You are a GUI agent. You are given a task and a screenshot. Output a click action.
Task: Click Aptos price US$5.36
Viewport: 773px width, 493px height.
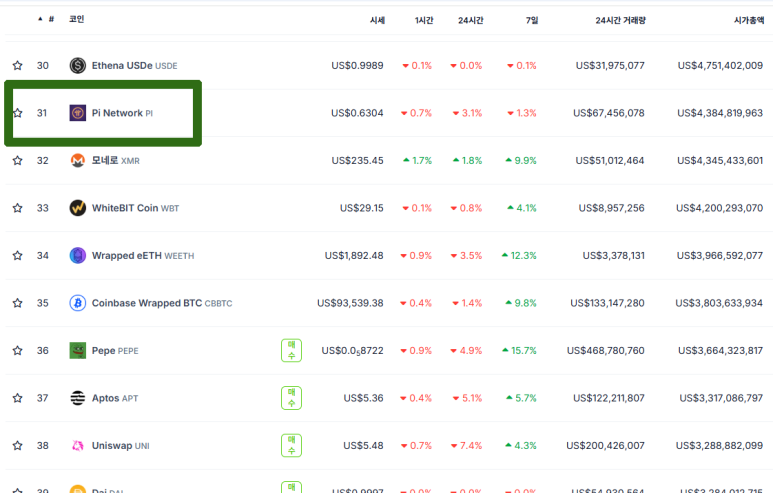pos(363,398)
